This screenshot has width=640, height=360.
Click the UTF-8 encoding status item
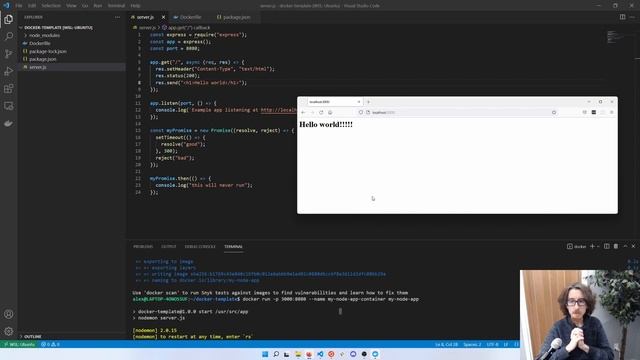coord(492,344)
